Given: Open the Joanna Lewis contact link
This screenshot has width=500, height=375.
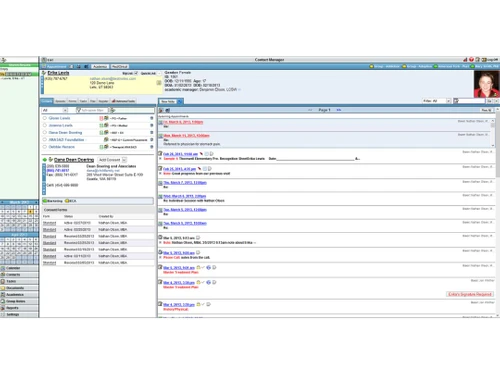Looking at the screenshot, I should (61, 125).
